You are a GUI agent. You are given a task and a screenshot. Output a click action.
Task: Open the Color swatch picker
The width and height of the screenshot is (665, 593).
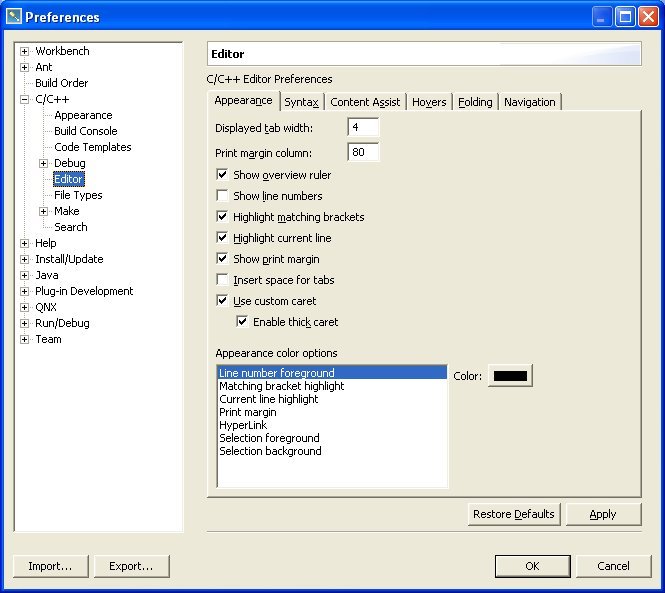[510, 376]
